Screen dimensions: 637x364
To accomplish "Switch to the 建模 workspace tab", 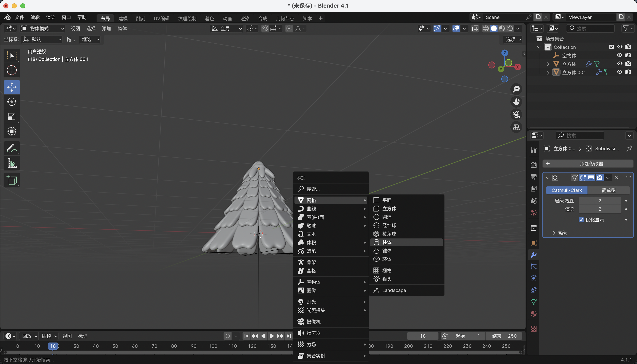I will point(123,18).
